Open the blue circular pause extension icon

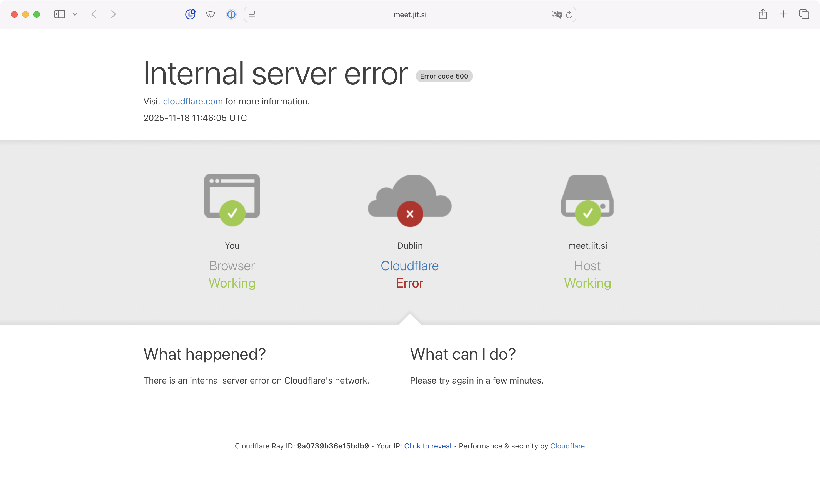click(x=190, y=14)
